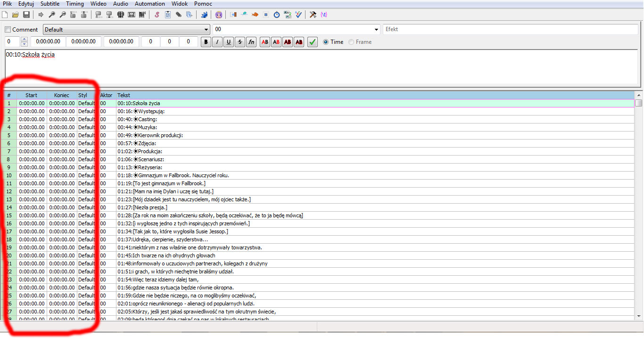644x362 pixels.
Task: Open Attachments paperclip icon
Action: click(x=179, y=15)
